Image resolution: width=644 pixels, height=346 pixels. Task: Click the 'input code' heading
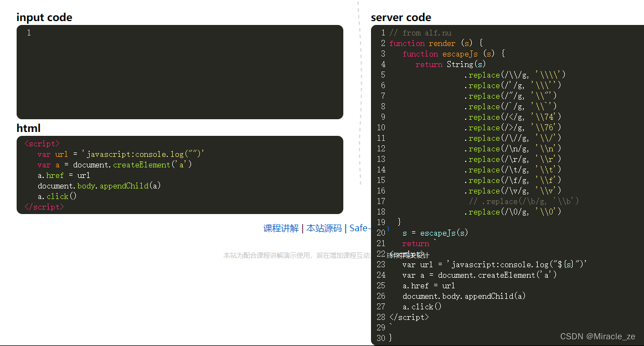[44, 17]
